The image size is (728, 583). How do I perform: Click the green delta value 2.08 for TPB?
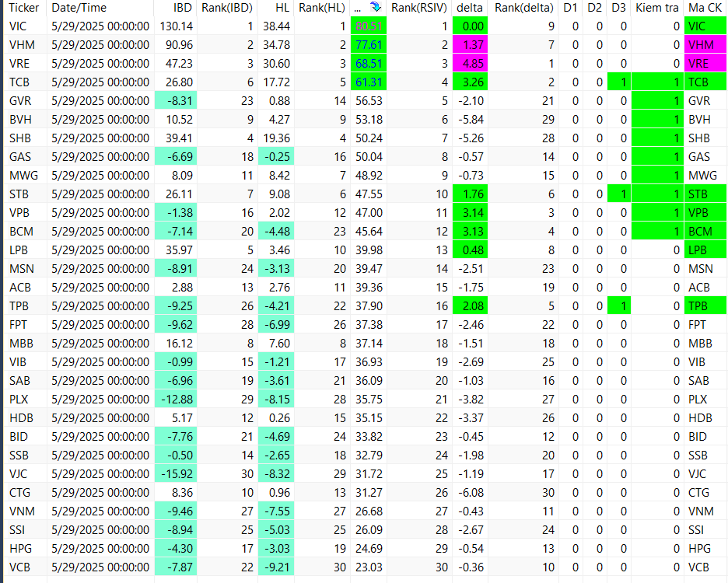pyautogui.click(x=470, y=306)
